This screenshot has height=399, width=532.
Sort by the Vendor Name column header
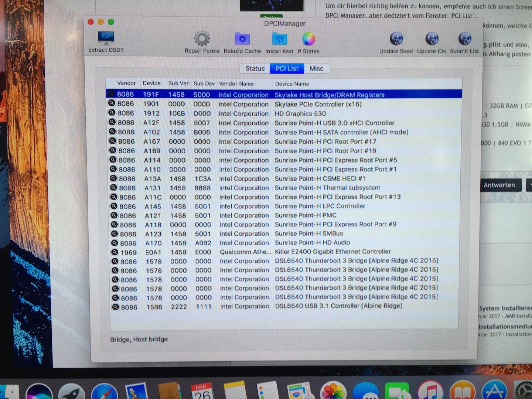(x=236, y=84)
